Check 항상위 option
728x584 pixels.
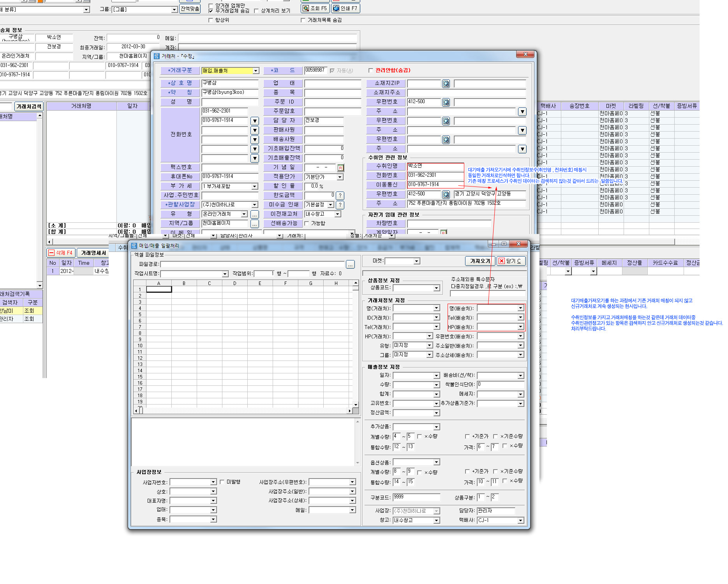pyautogui.click(x=211, y=20)
